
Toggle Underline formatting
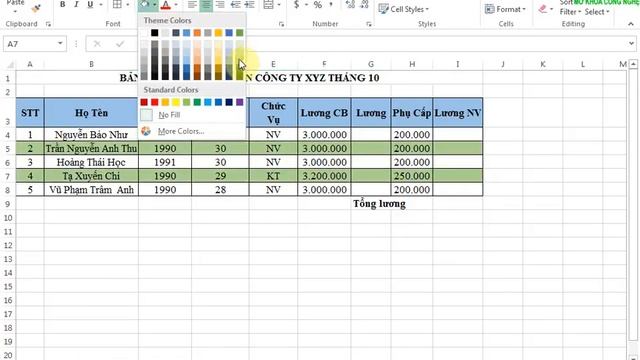click(90, 4)
